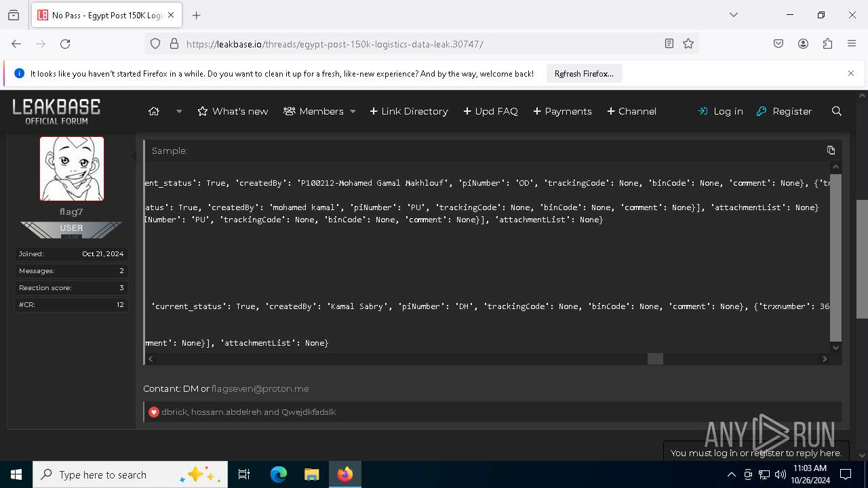Open Firefox application menu
The width and height of the screenshot is (868, 488).
[x=852, y=43]
